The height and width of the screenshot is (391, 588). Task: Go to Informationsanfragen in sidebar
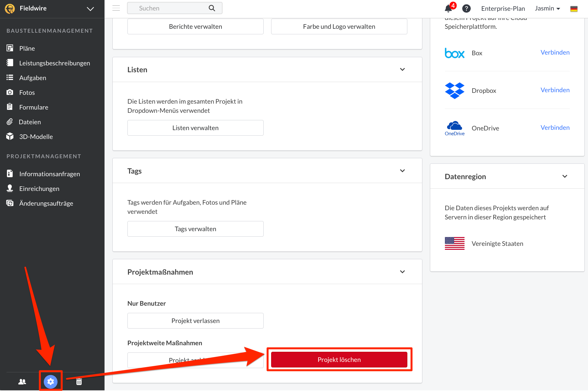click(x=49, y=174)
